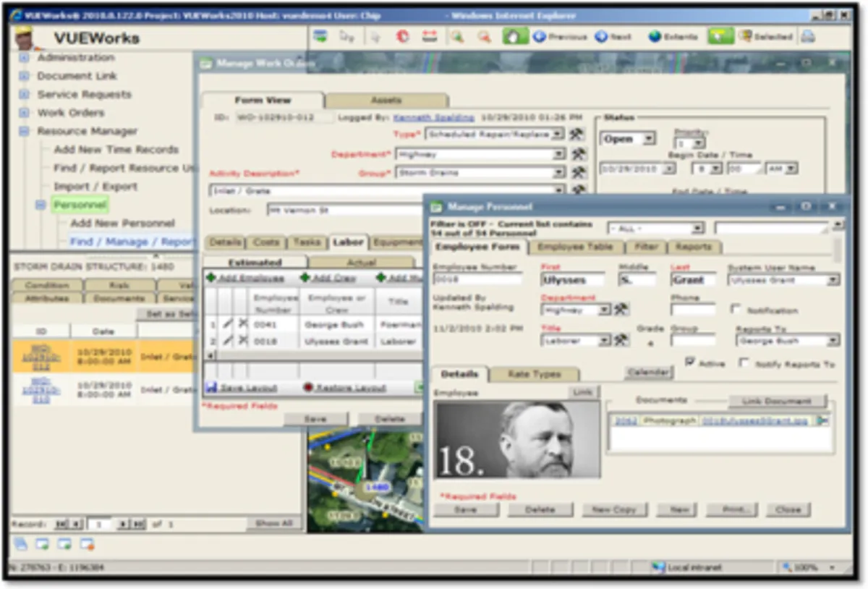Click the Calendar button
Image resolution: width=868 pixels, height=589 pixels.
point(649,373)
